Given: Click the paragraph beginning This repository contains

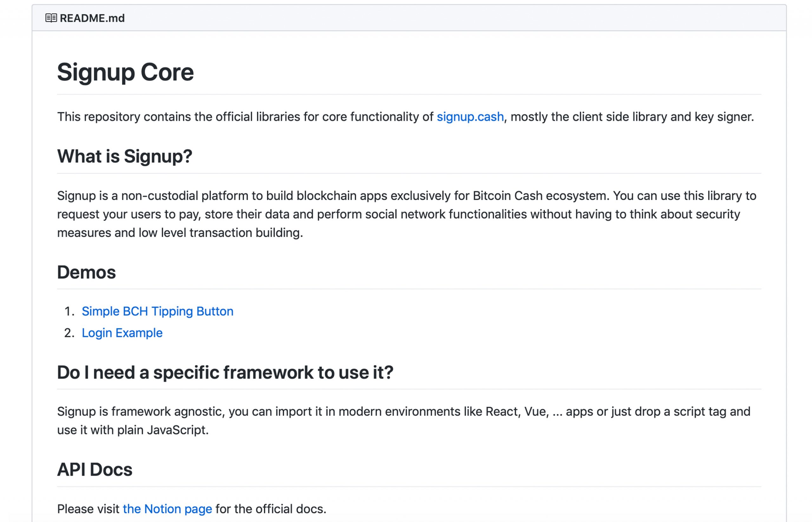Looking at the screenshot, I should [237, 117].
